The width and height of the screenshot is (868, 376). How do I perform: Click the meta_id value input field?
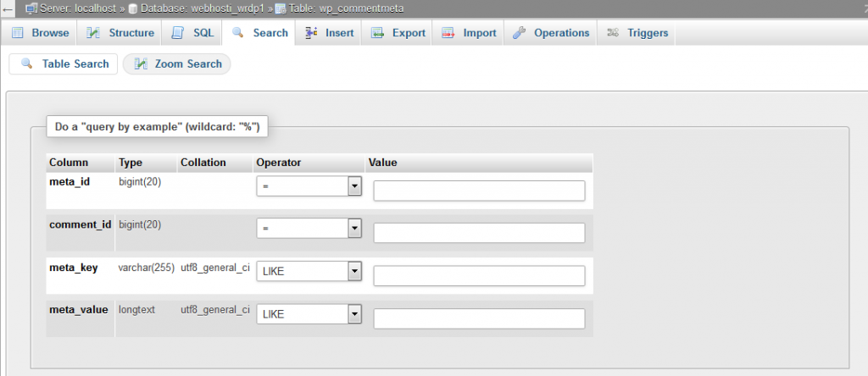coord(479,191)
